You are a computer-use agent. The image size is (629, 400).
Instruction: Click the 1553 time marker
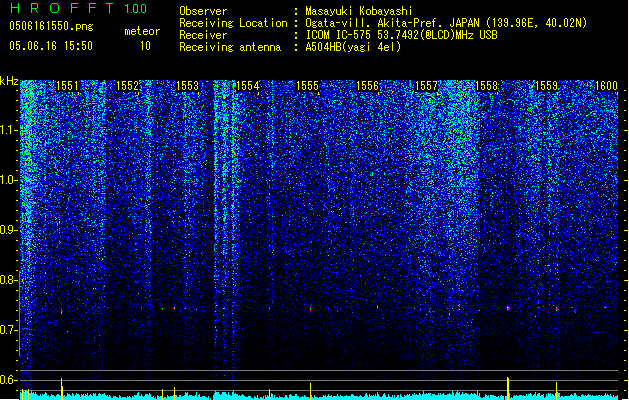pos(187,86)
